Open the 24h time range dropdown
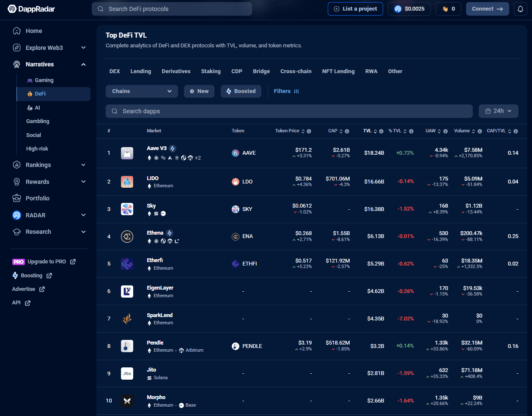The height and width of the screenshot is (416, 532). 499,111
